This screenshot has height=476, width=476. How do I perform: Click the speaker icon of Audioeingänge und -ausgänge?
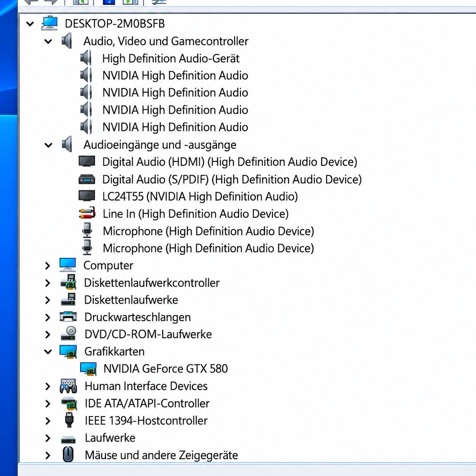coord(67,145)
